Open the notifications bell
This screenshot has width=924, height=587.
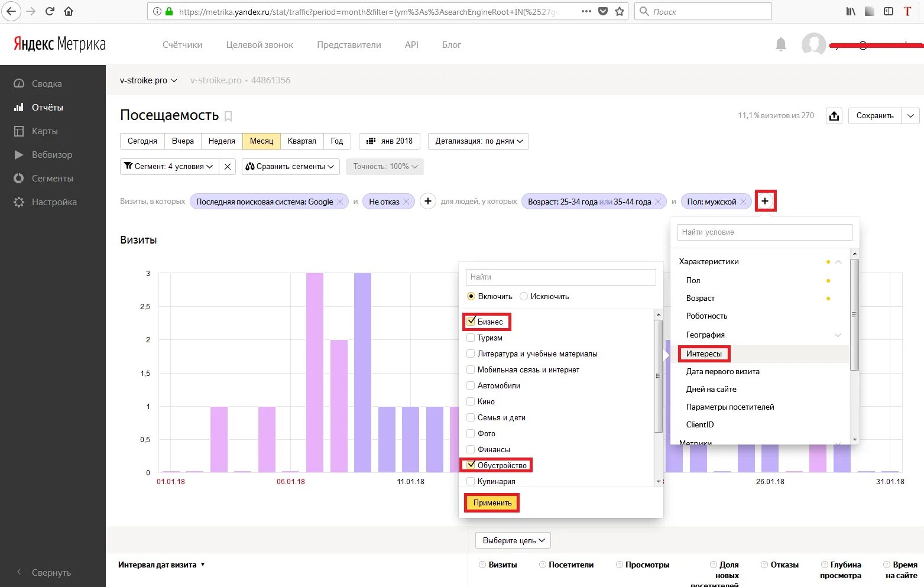[781, 44]
